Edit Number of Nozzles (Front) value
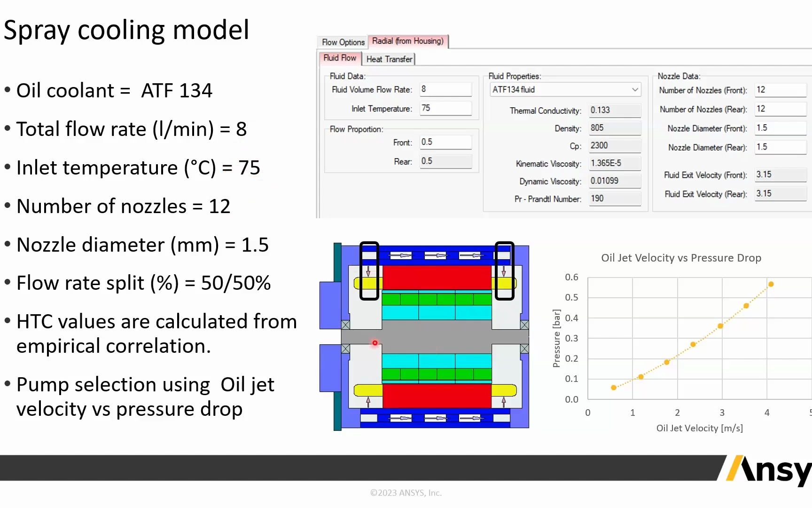The width and height of the screenshot is (812, 508). 780,89
